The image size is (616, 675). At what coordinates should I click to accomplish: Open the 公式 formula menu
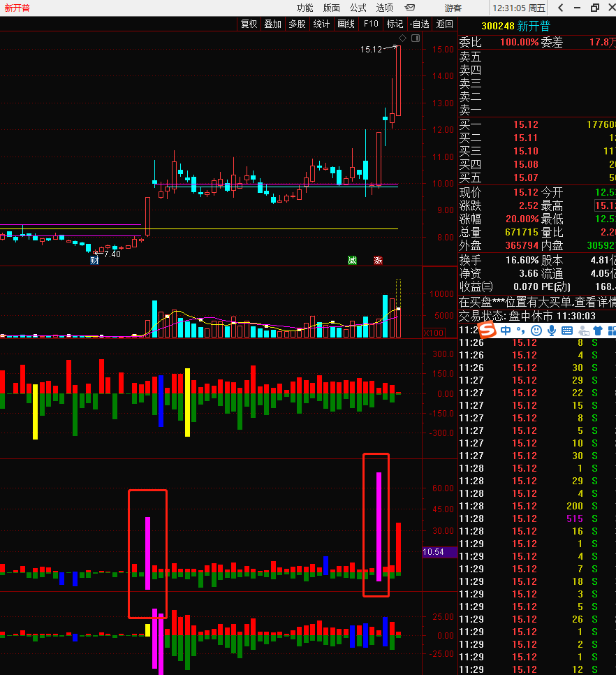tap(358, 8)
